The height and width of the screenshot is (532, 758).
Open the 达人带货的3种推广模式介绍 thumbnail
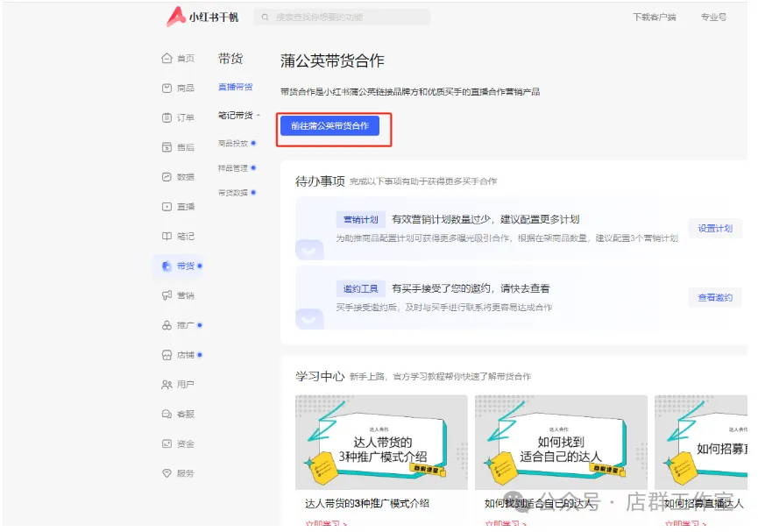click(x=381, y=443)
